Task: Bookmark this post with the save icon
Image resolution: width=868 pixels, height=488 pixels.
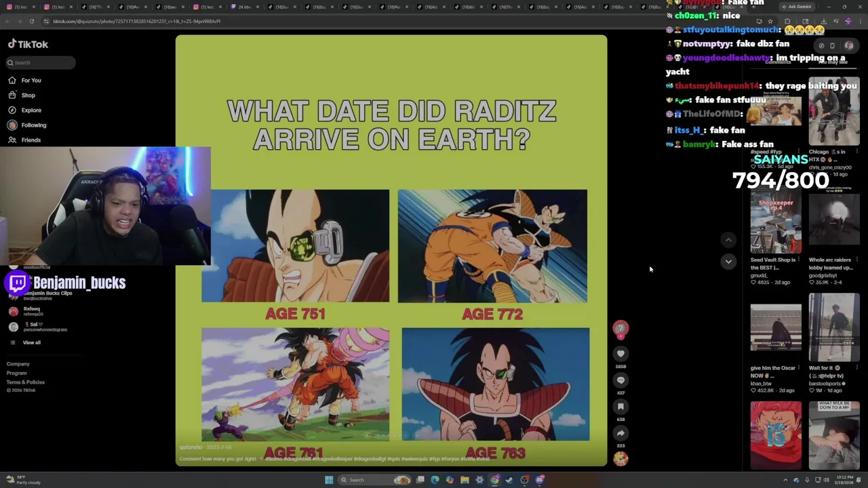Action: tap(620, 407)
